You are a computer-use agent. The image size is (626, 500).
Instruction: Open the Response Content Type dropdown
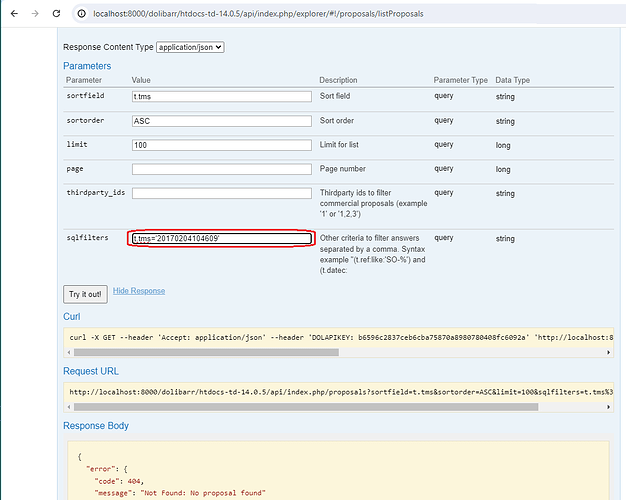click(x=190, y=47)
